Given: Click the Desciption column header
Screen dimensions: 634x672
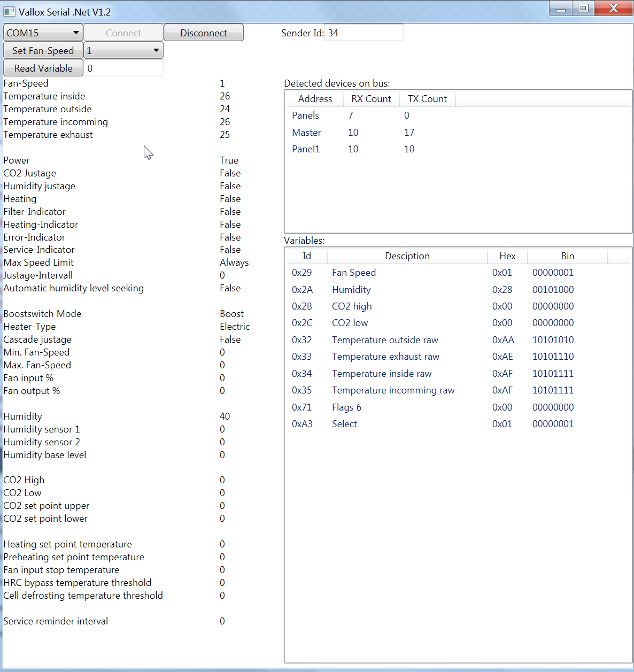Looking at the screenshot, I should point(407,256).
